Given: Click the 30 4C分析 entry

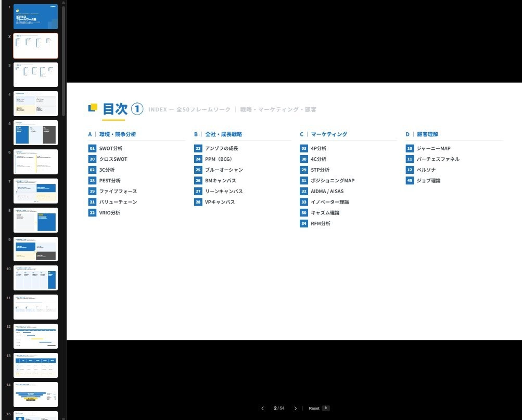Looking at the screenshot, I should [313, 159].
